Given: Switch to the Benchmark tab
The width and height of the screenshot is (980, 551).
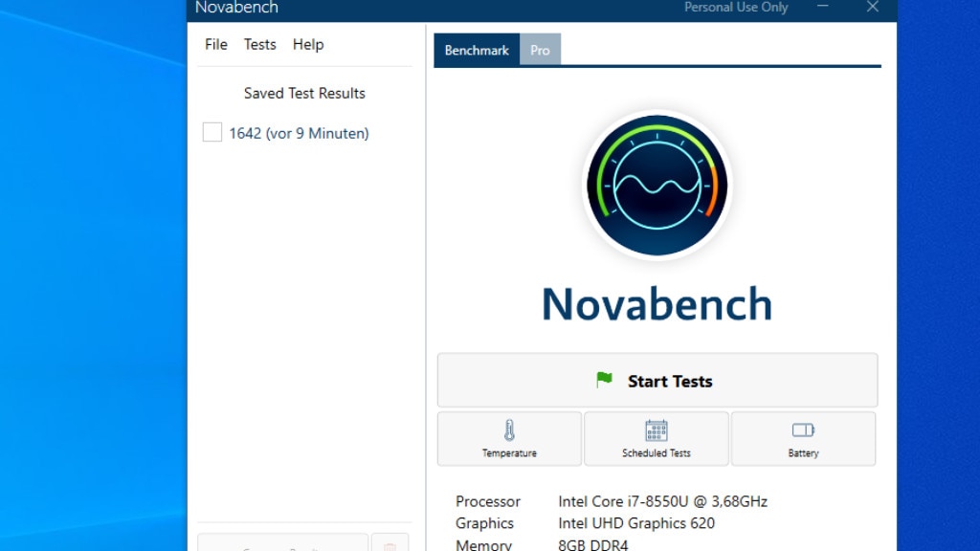Looking at the screenshot, I should coord(477,50).
